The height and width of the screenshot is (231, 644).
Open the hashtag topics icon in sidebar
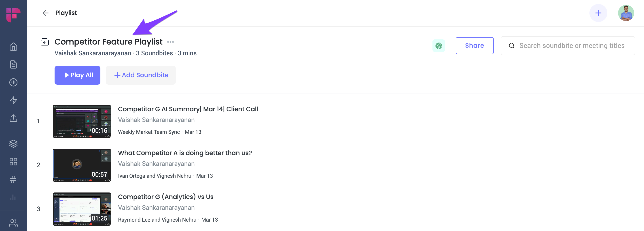pyautogui.click(x=13, y=180)
